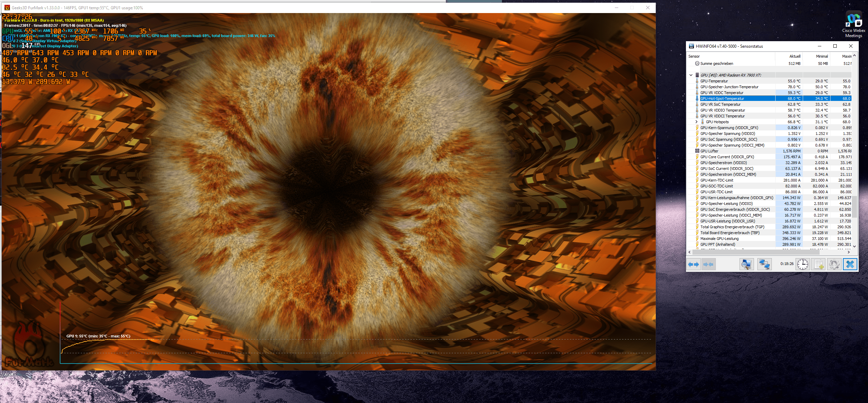Open the HWiNFO sensor settings gear
868x403 pixels.
[834, 264]
